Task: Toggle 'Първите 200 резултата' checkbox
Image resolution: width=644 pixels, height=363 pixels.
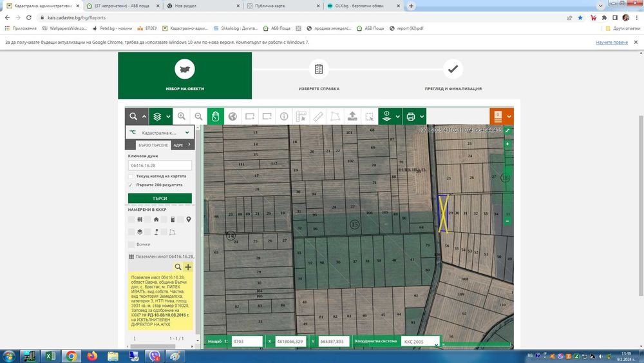Action: pyautogui.click(x=131, y=185)
